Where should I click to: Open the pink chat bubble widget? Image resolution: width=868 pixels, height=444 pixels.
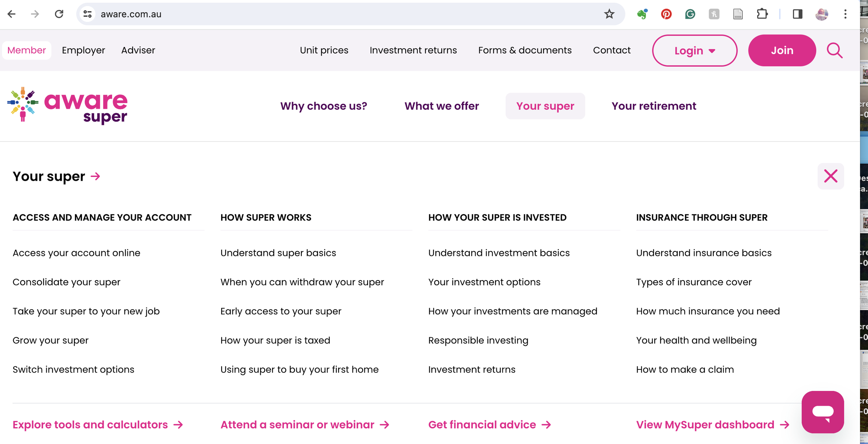[822, 412]
